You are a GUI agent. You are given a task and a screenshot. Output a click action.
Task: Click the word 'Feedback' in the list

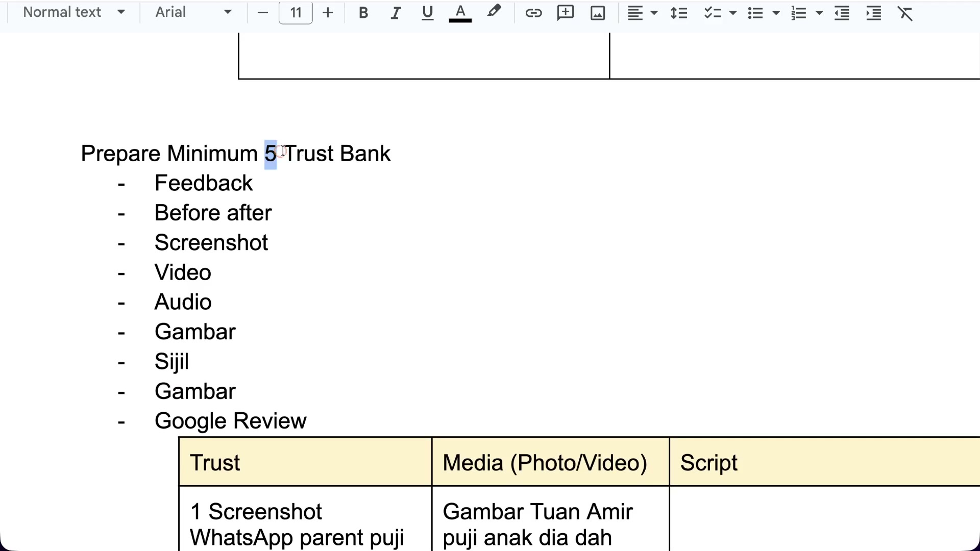204,183
